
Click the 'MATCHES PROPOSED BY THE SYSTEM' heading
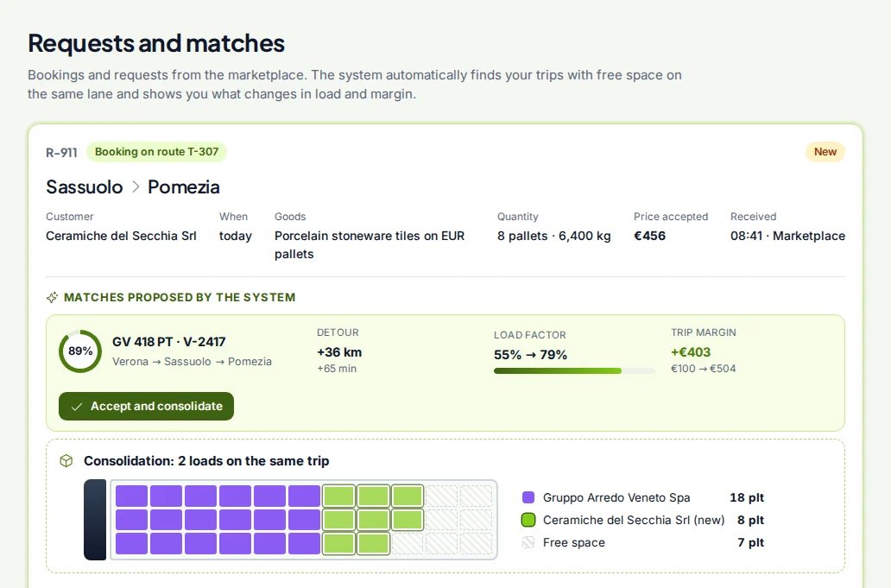(180, 298)
